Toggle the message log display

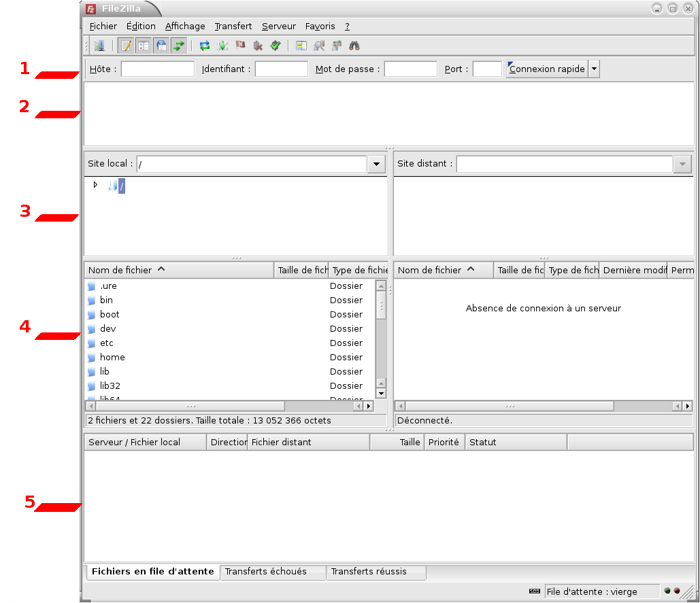(126, 46)
